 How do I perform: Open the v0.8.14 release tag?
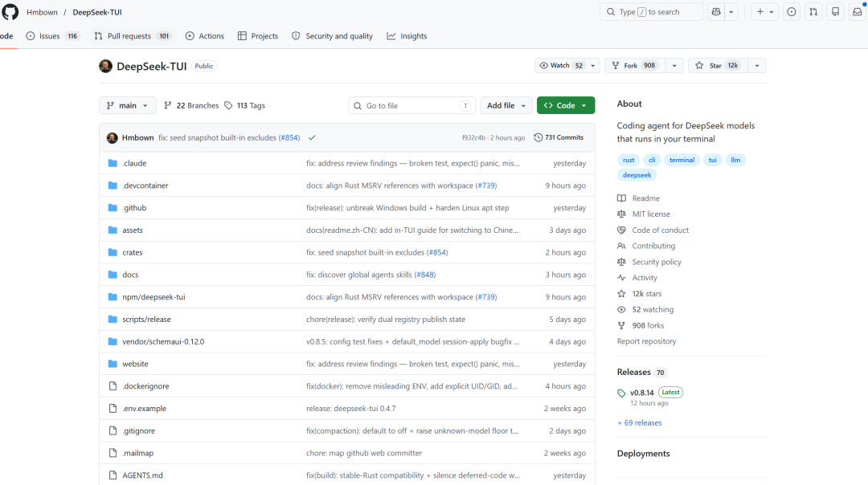click(641, 393)
